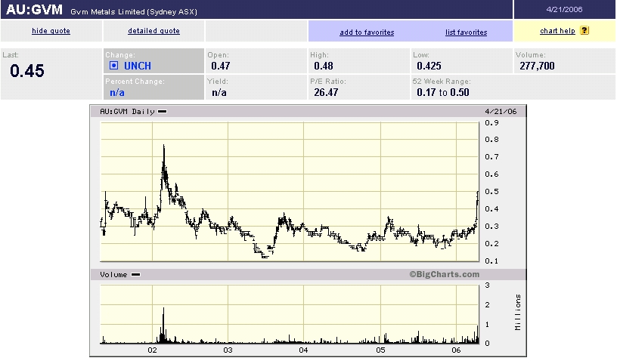Image resolution: width=617 pixels, height=364 pixels.
Task: Click the yellow question mark help icon
Action: tap(584, 31)
